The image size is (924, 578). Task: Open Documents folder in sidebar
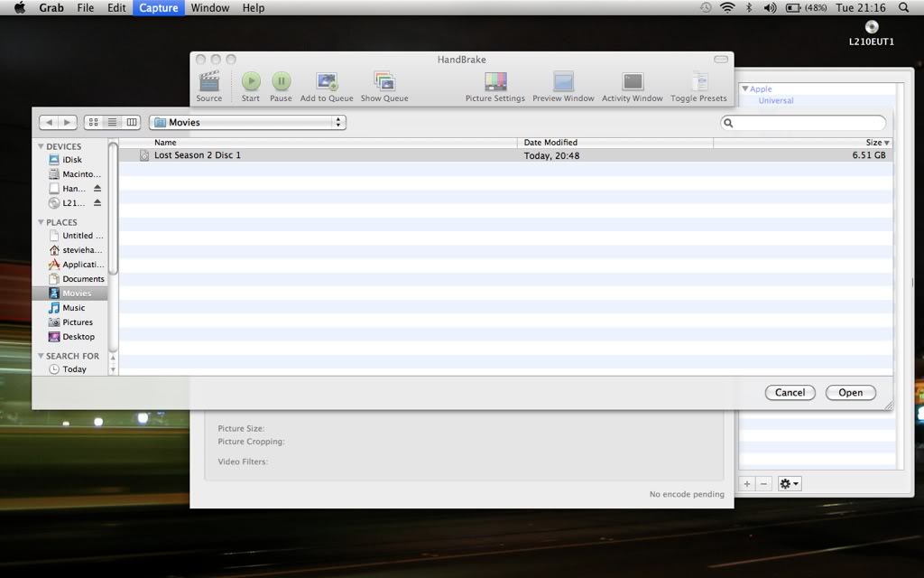[77, 279]
